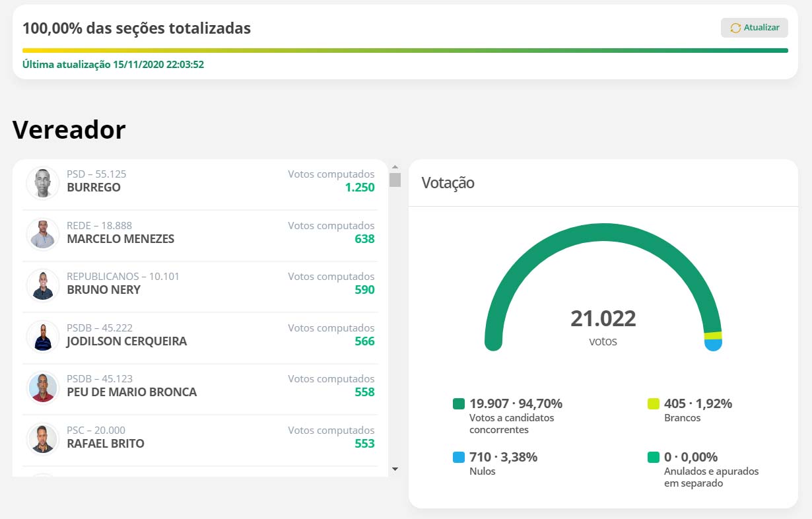Click the 21.022 total votes figure
The image size is (812, 519).
(x=603, y=318)
